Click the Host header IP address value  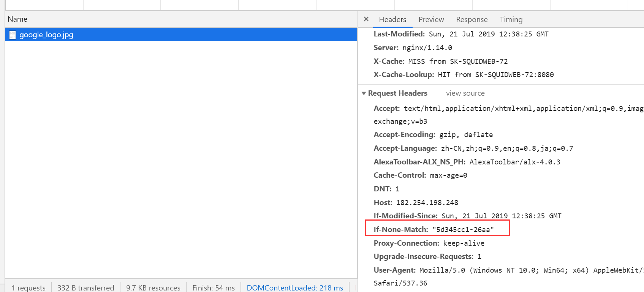(x=427, y=203)
